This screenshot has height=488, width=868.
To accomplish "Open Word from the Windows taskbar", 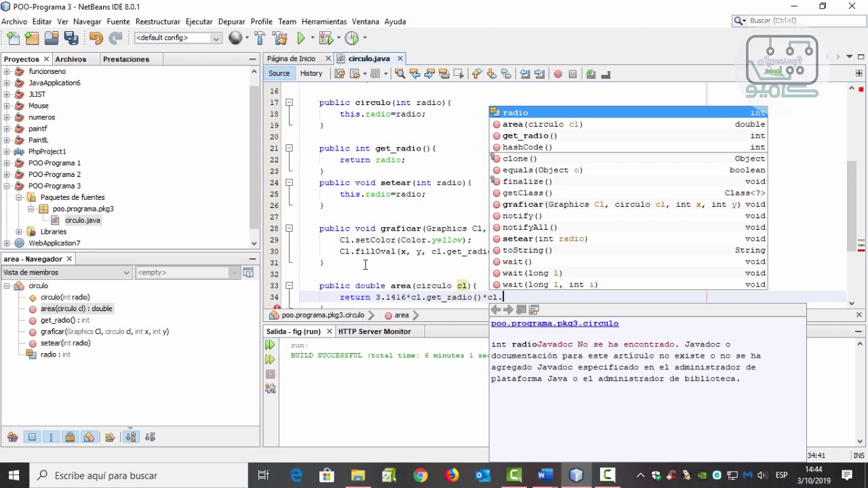I will (545, 475).
